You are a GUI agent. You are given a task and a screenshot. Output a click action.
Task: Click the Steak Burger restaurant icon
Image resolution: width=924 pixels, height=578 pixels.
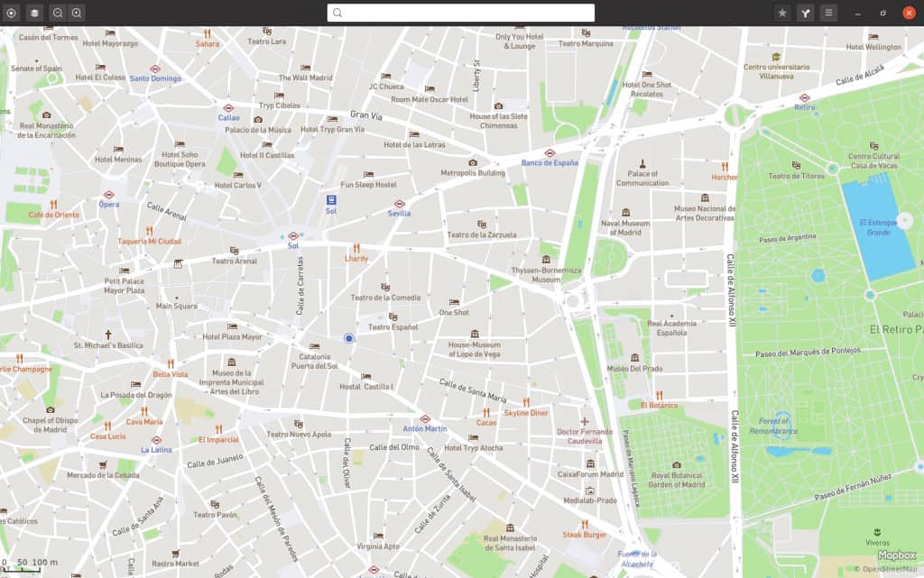point(584,525)
